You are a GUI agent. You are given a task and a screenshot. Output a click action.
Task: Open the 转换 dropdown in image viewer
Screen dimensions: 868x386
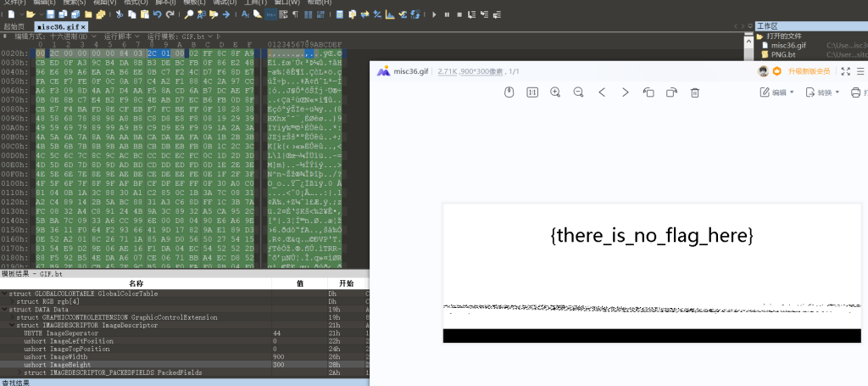click(822, 92)
